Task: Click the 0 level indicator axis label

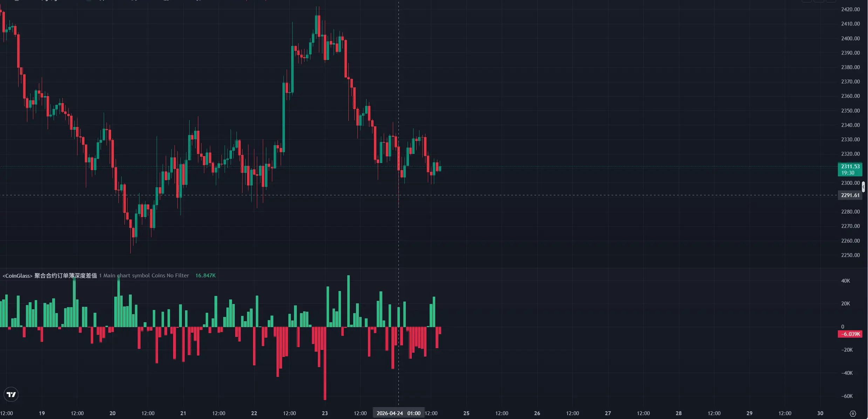Action: [x=842, y=327]
